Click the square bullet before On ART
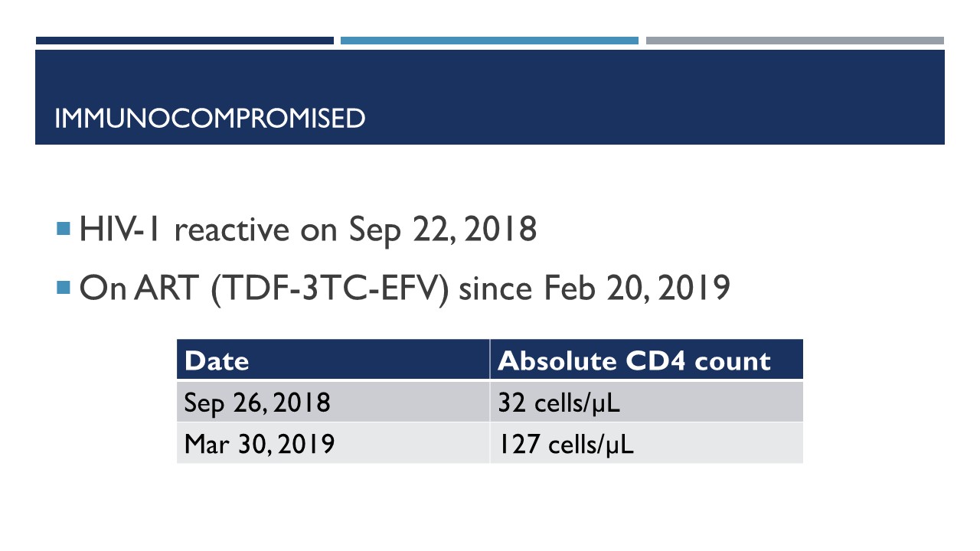This screenshot has width=980, height=551. (64, 289)
